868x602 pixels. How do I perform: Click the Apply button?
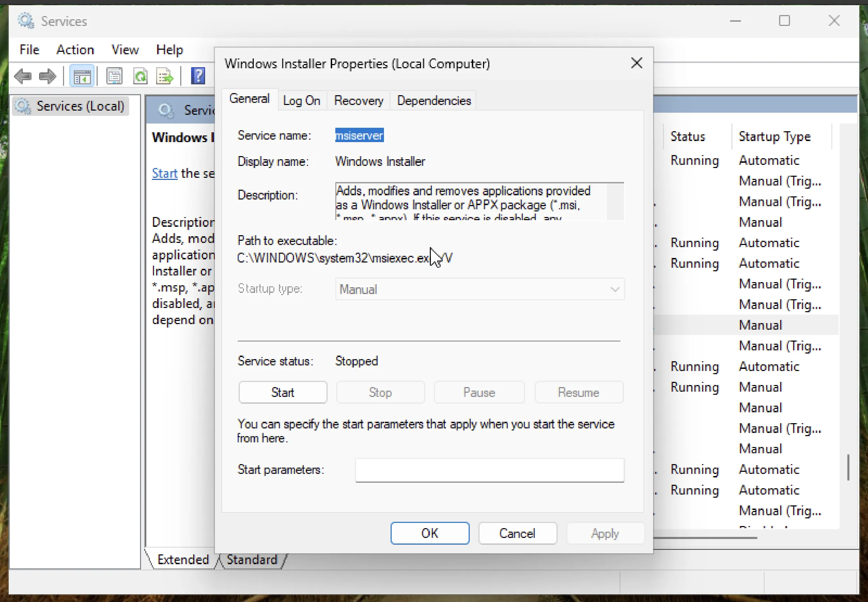point(605,533)
